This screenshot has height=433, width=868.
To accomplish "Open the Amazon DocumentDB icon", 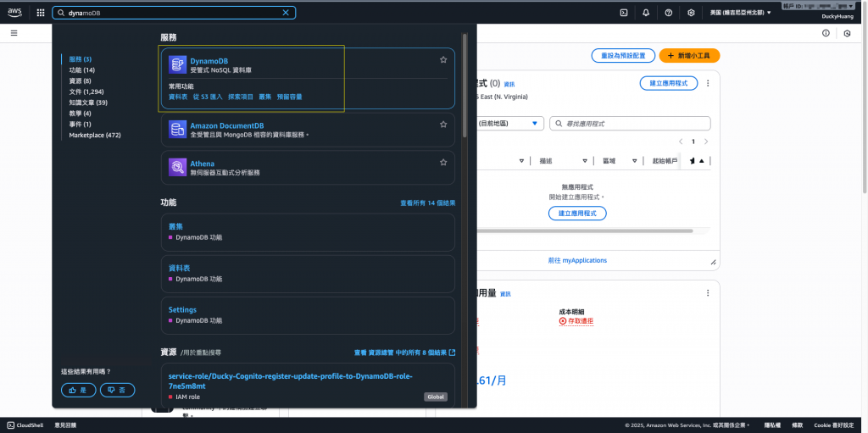I will coord(177,130).
